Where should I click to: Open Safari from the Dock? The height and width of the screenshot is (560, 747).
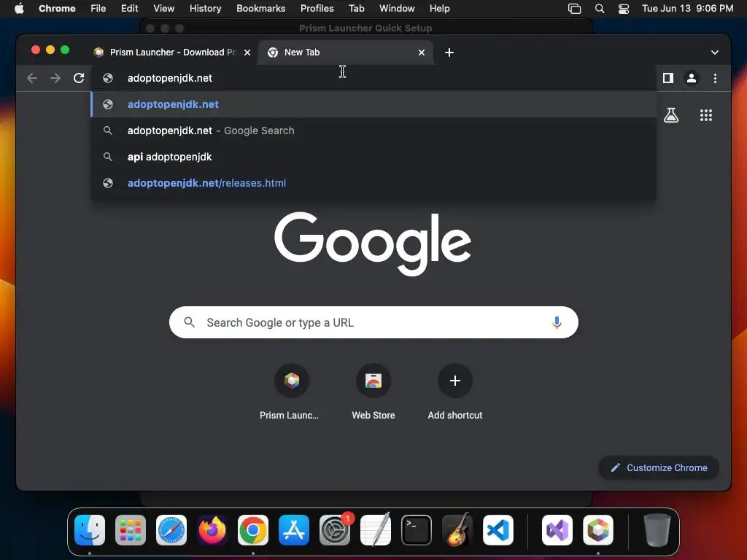pos(171,529)
